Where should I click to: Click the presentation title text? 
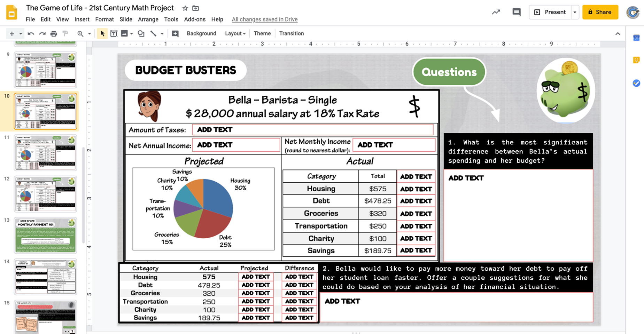(100, 8)
